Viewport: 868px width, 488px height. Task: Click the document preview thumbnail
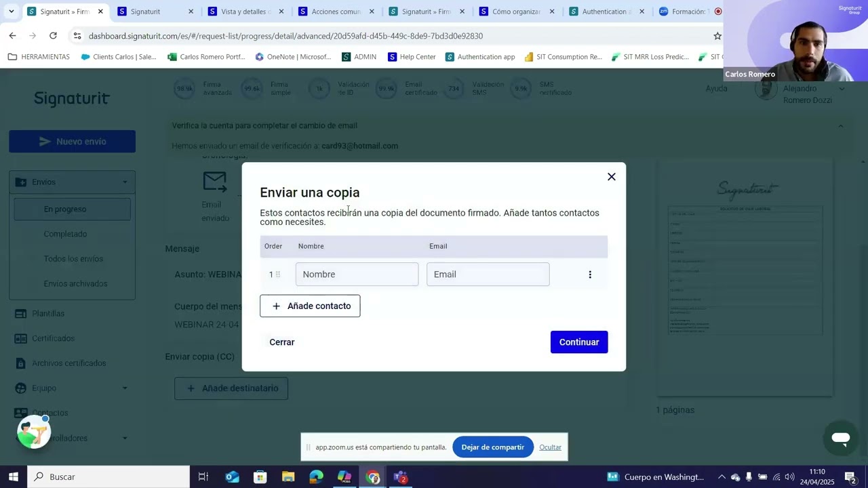745,278
